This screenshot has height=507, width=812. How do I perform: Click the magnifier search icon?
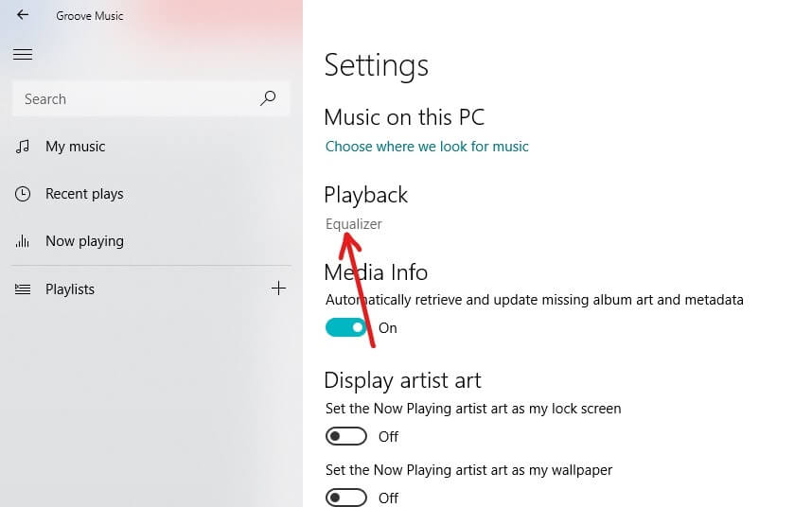pos(268,98)
